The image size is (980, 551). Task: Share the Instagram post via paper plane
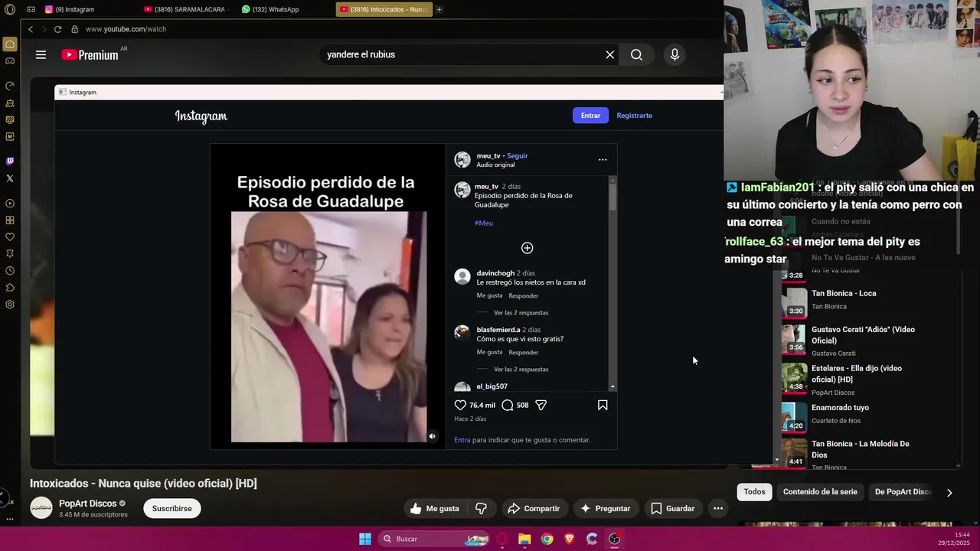[541, 405]
